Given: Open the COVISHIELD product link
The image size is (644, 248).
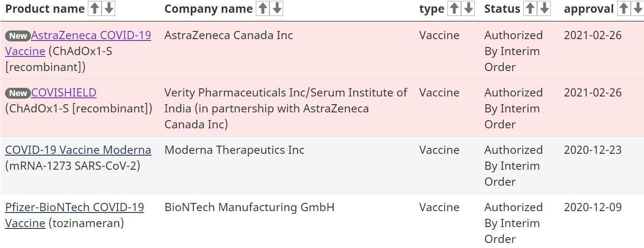Looking at the screenshot, I should coord(64,93).
